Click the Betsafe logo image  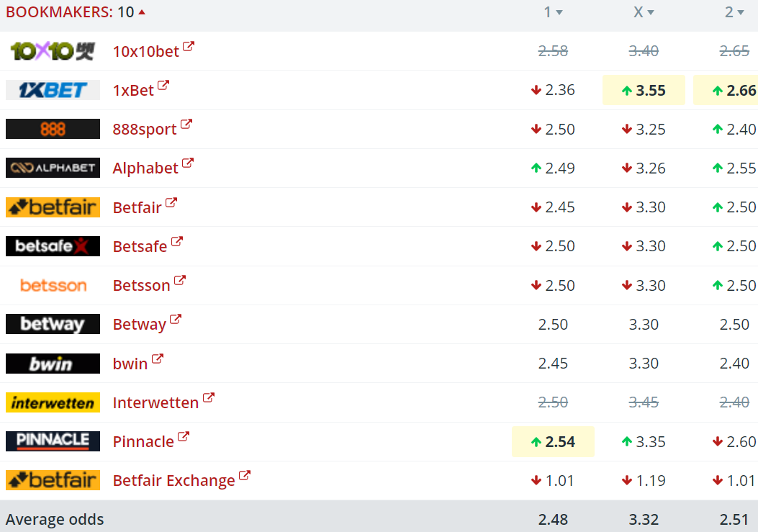(53, 246)
